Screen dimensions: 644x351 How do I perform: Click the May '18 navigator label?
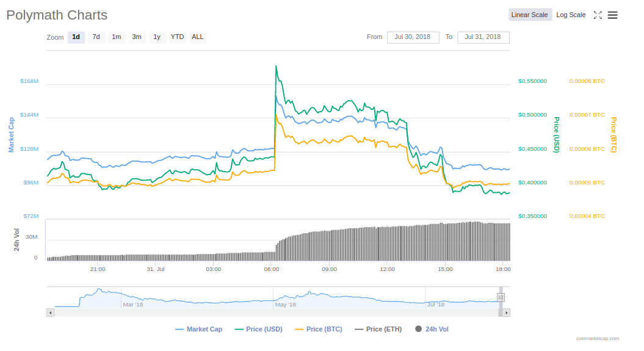click(286, 305)
